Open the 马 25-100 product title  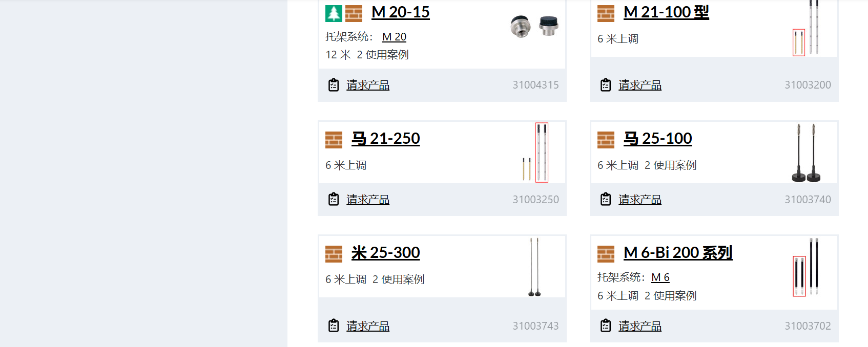tap(657, 139)
